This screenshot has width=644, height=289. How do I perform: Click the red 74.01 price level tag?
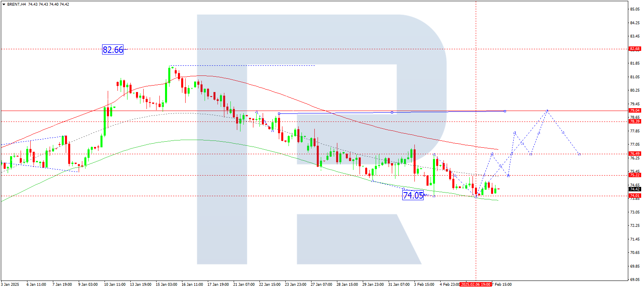635,196
